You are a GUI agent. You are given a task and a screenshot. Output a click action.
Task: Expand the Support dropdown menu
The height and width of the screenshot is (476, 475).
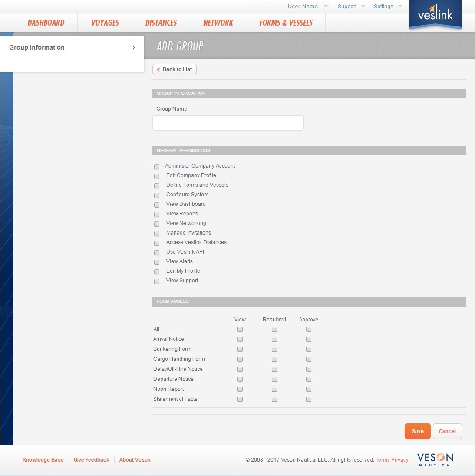347,6
